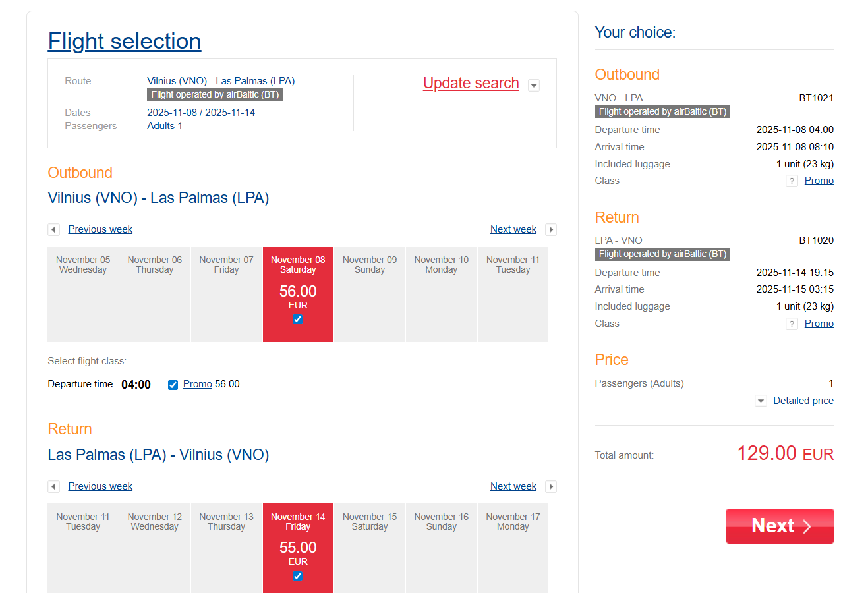The height and width of the screenshot is (593, 868).
Task: Select the November 13 Thursday return date
Action: pos(226,548)
